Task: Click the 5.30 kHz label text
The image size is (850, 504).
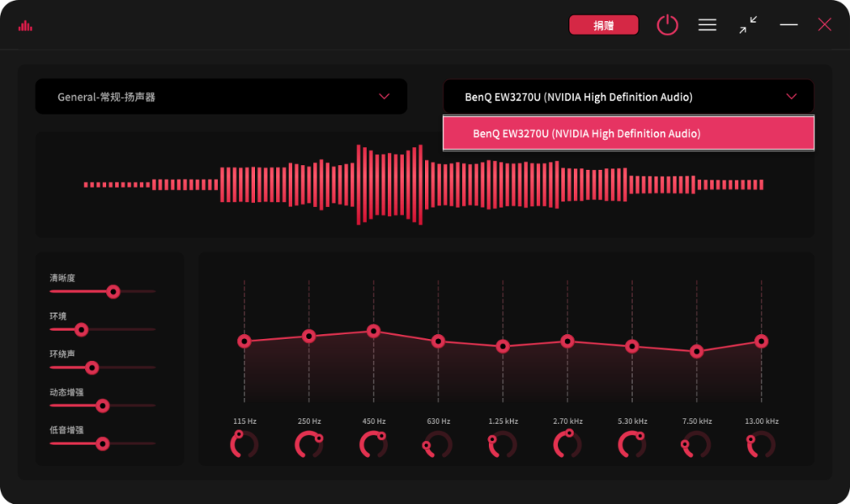Action: point(632,421)
